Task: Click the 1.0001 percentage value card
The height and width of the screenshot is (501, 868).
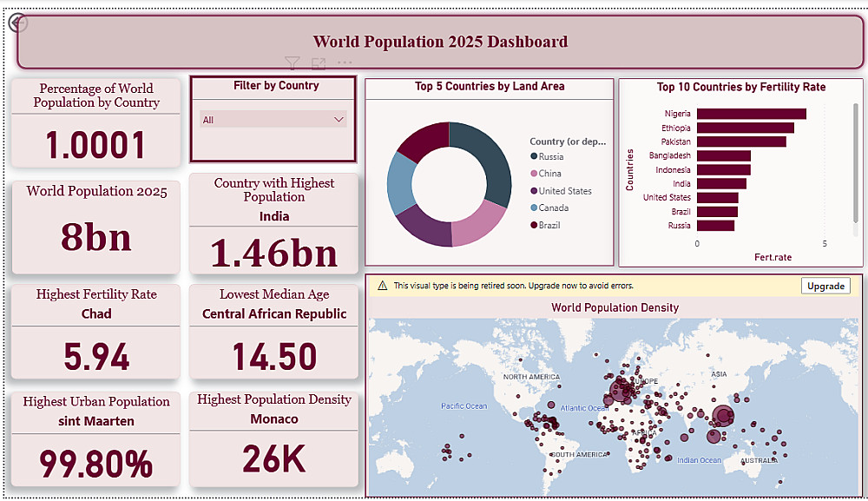Action: [x=95, y=145]
